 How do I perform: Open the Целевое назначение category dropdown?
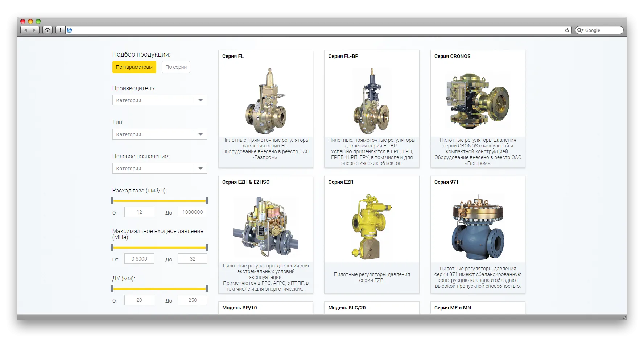click(160, 168)
